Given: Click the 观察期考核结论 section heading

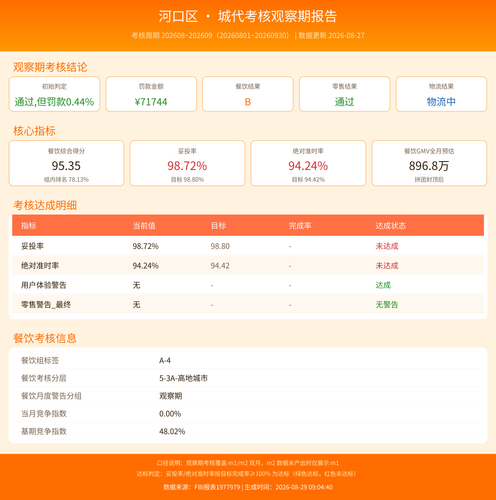Looking at the screenshot, I should click(50, 67).
